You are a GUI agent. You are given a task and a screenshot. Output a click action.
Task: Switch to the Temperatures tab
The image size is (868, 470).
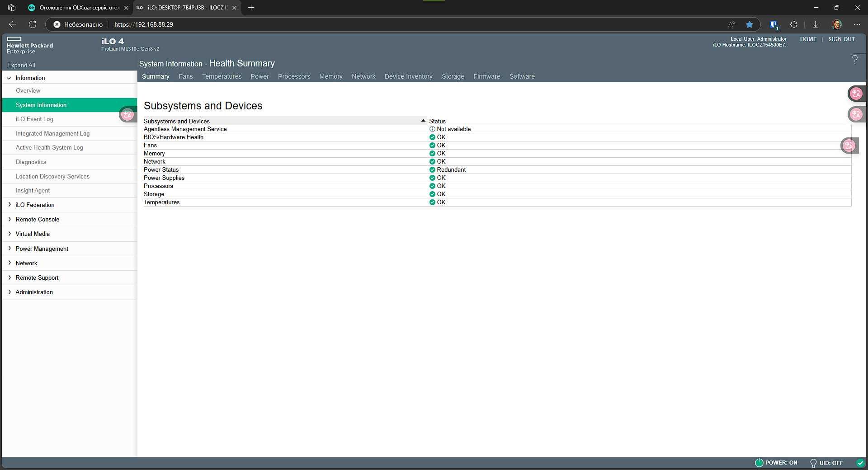[222, 76]
